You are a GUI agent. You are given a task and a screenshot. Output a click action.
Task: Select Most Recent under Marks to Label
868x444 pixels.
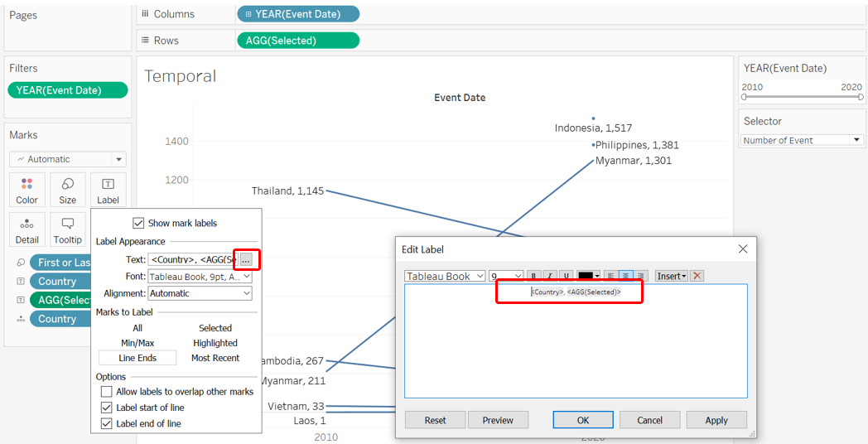(x=215, y=358)
